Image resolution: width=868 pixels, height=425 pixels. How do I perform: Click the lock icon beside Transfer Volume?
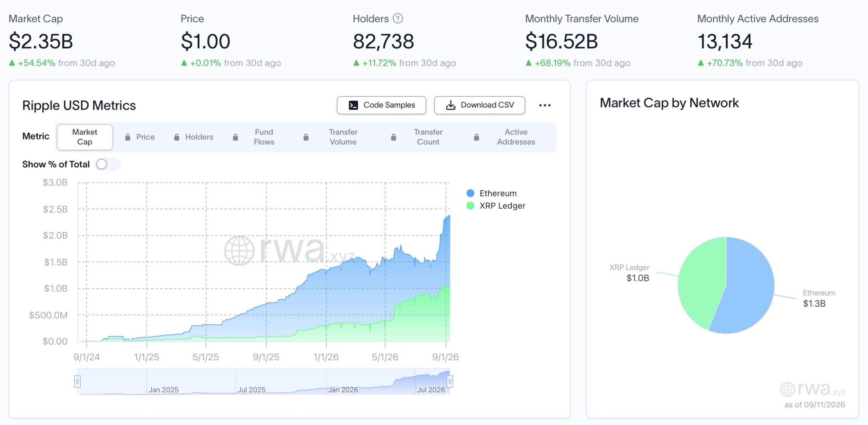point(306,137)
